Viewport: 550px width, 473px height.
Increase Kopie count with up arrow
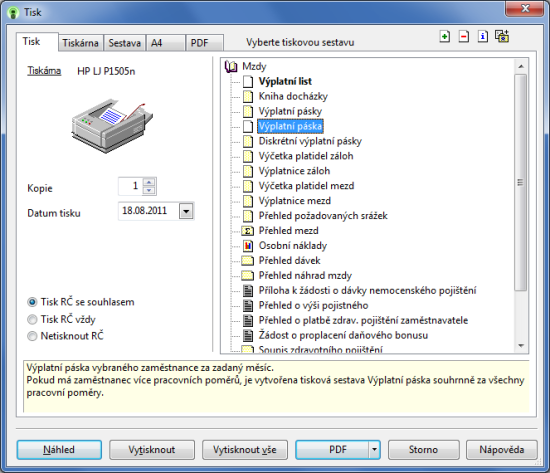pos(149,182)
